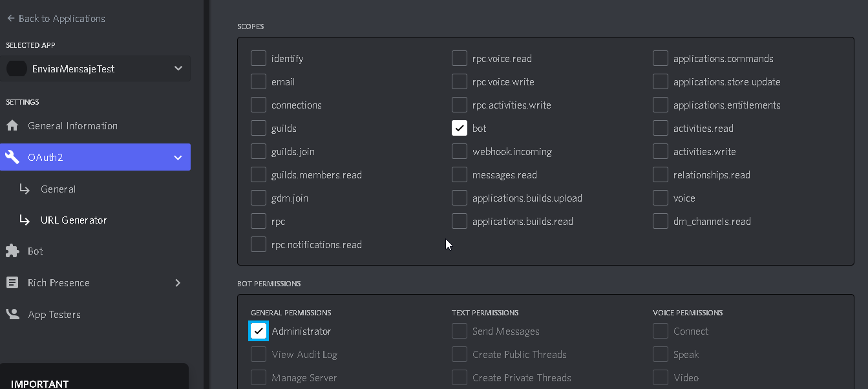The width and height of the screenshot is (868, 389).
Task: Check the webhook.incoming scope
Action: pyautogui.click(x=460, y=151)
